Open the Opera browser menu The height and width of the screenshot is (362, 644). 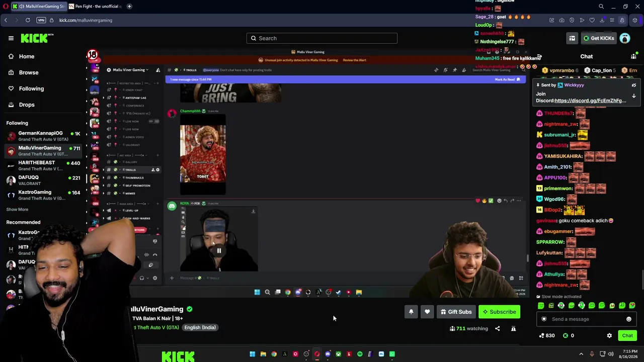[5, 7]
